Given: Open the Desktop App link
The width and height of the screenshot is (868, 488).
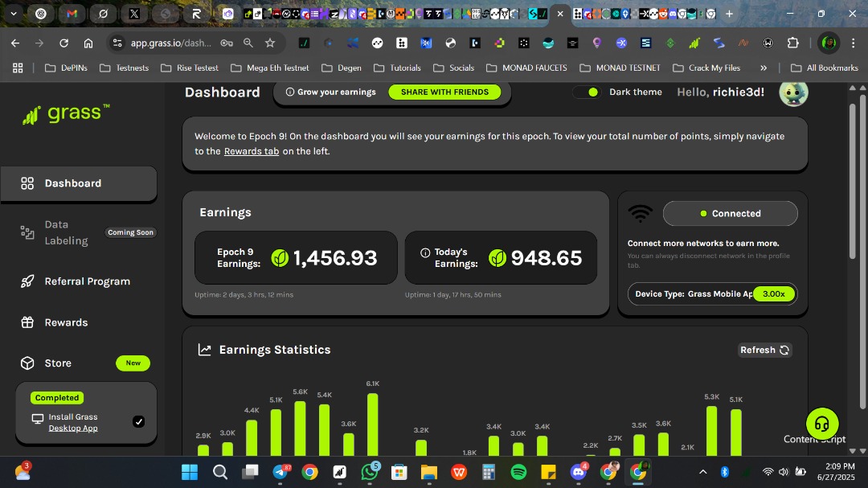Looking at the screenshot, I should tap(73, 429).
